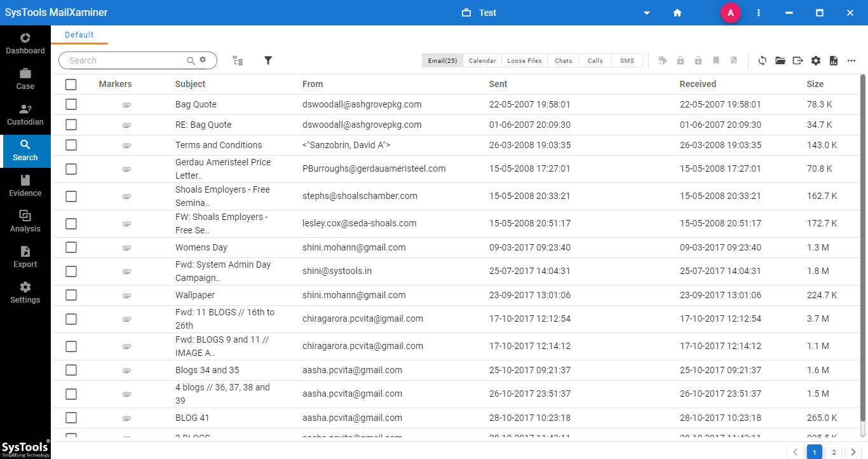This screenshot has width=868, height=459.
Task: Switch to the Chats tab
Action: coord(564,60)
